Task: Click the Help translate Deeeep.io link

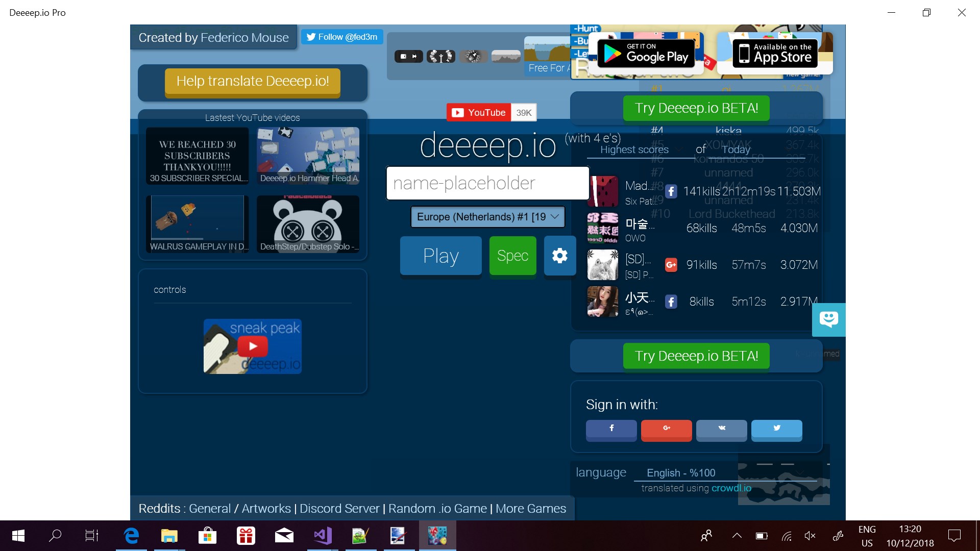Action: 253,82
